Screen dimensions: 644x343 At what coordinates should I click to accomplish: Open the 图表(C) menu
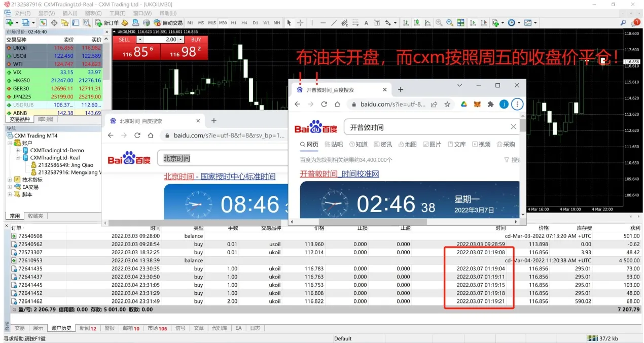[93, 13]
